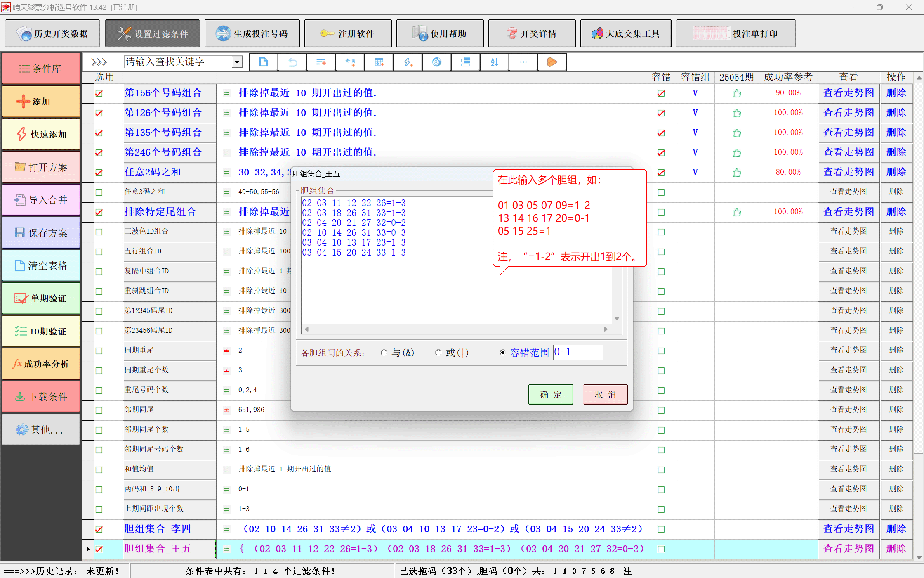
Task: Click the new blank page toolbar icon
Action: click(263, 62)
